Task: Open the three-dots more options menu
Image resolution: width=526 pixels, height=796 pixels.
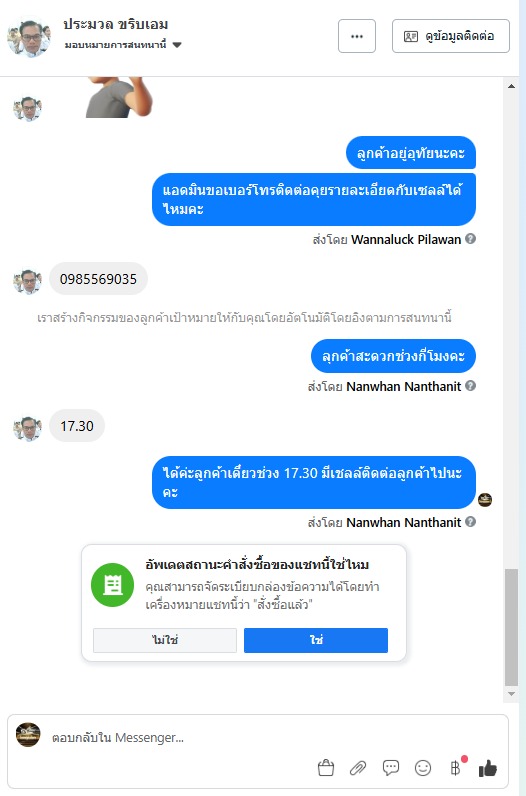Action: click(x=357, y=36)
